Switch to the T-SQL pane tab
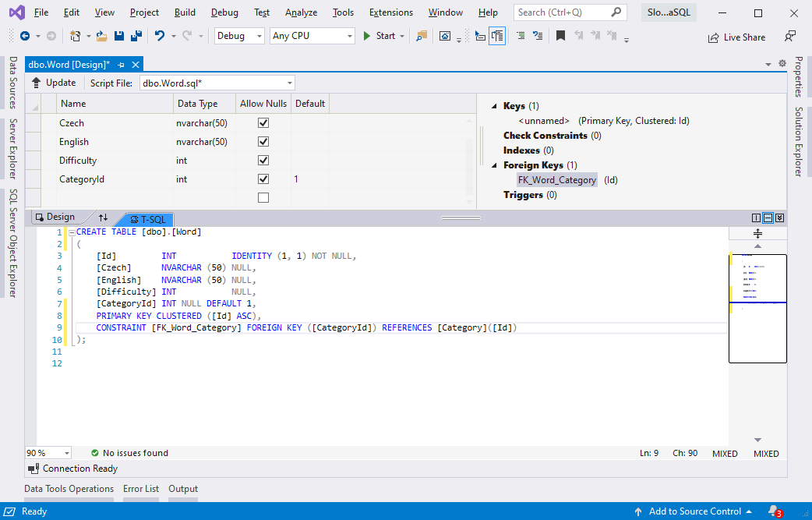The width and height of the screenshot is (812, 520). [148, 219]
